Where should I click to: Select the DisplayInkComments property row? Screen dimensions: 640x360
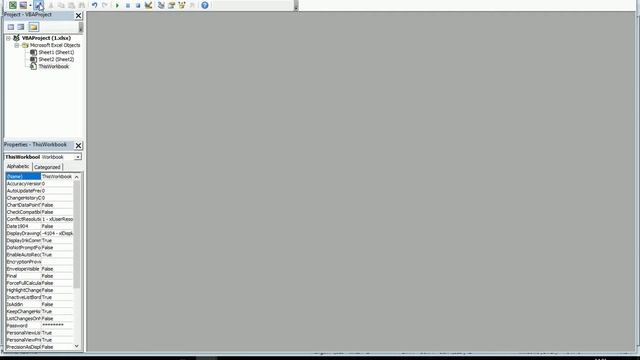pyautogui.click(x=40, y=240)
